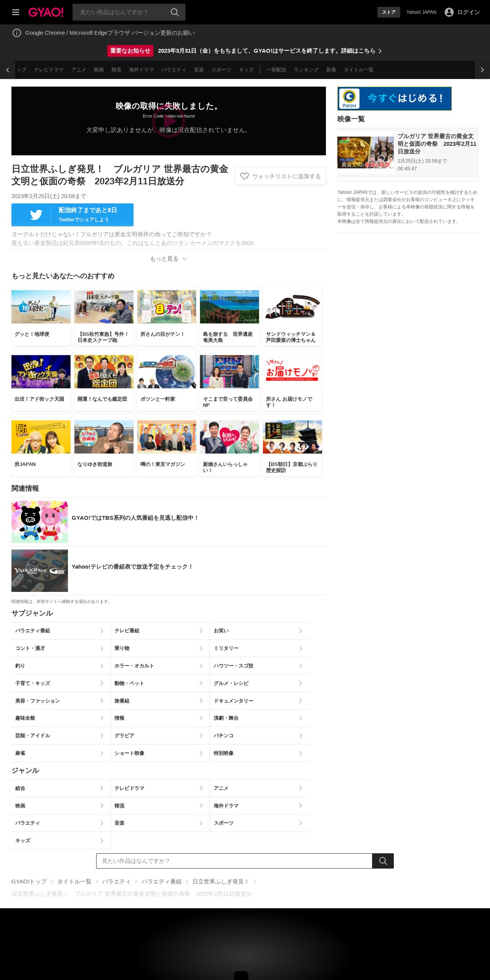Click 日立世界ふしぎ発見！ breadcrumb
Viewport: 490px width, 980px height.
coord(221,882)
